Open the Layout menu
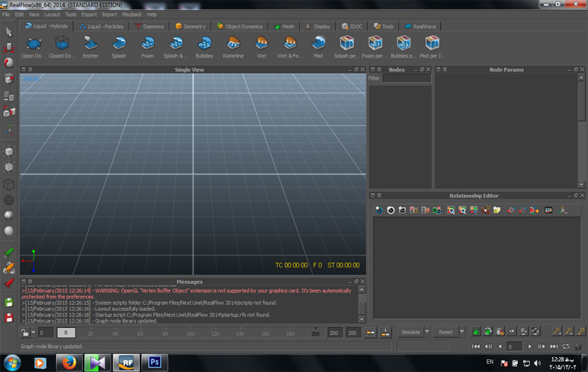588x372 pixels. click(x=52, y=15)
